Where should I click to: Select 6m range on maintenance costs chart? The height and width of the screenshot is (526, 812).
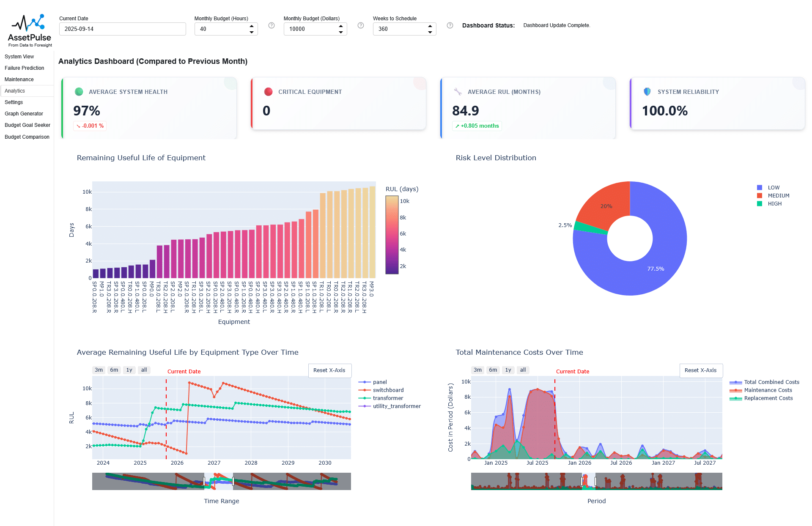click(493, 370)
